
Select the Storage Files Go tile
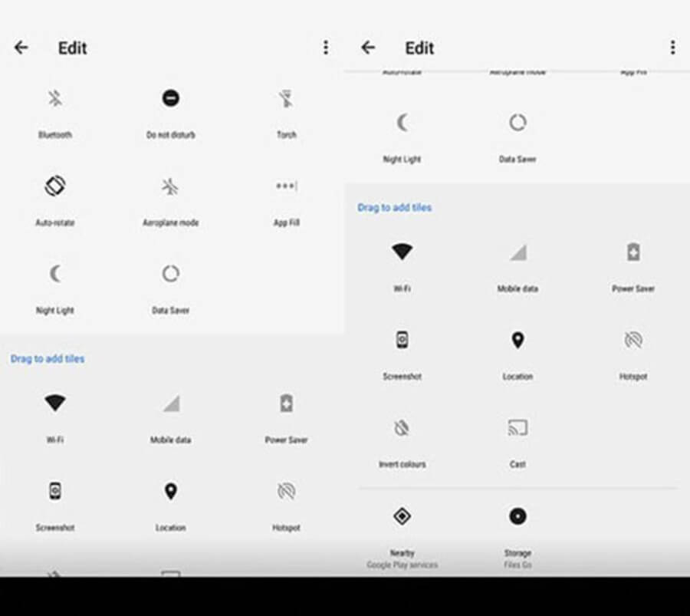point(517,516)
